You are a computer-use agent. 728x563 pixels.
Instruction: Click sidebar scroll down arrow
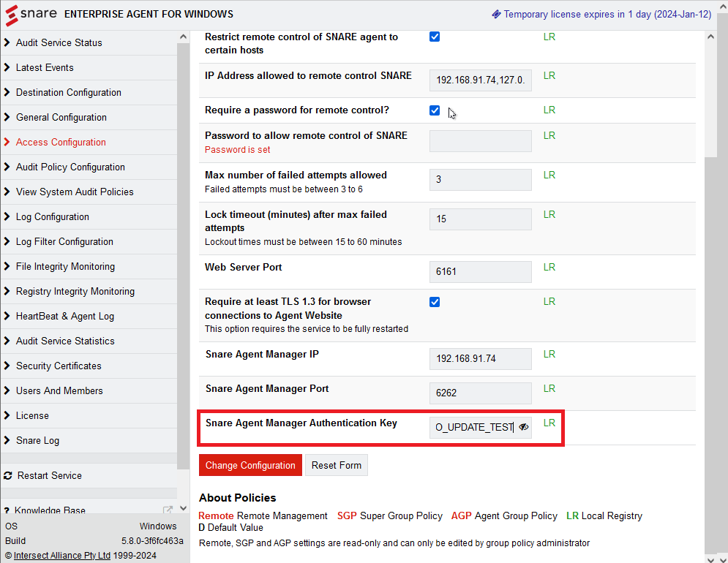(183, 508)
